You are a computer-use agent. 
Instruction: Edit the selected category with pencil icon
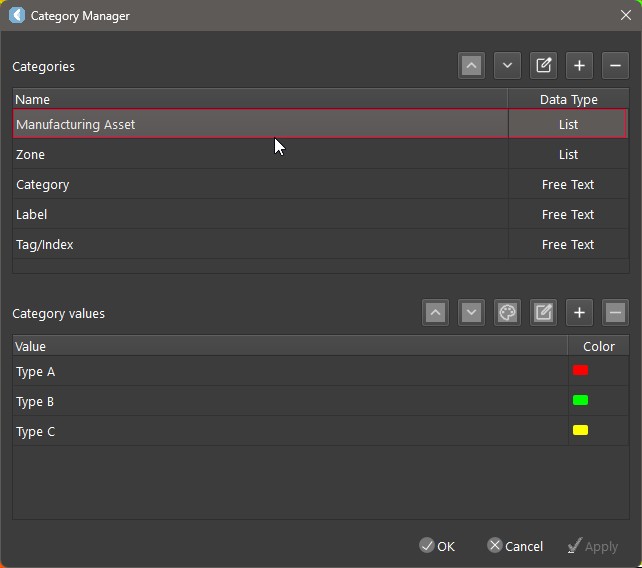pyautogui.click(x=543, y=66)
